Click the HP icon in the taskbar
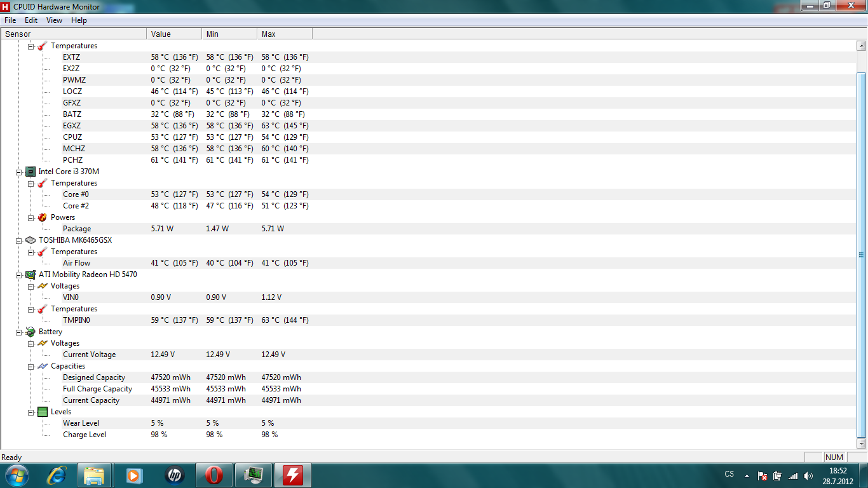 173,475
